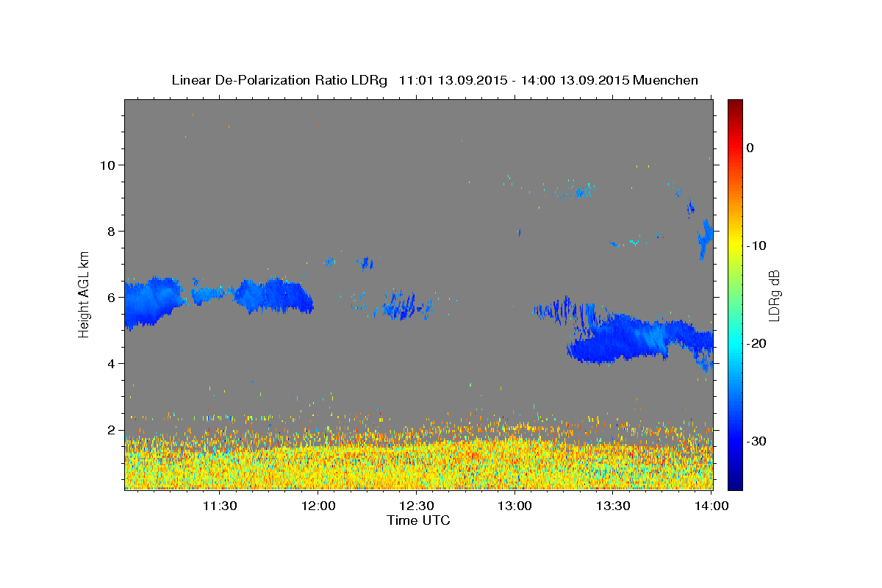The image size is (882, 588).
Task: Click the 'Height AGL km' y-axis label
Action: tap(84, 294)
